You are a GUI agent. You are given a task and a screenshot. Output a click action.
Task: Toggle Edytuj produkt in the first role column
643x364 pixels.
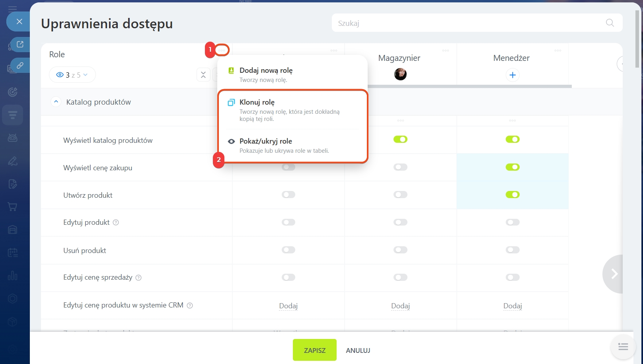(x=288, y=222)
